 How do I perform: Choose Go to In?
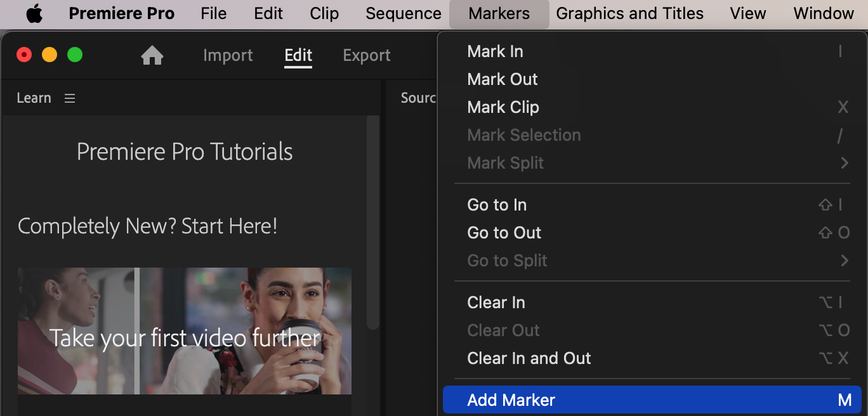click(x=652, y=205)
